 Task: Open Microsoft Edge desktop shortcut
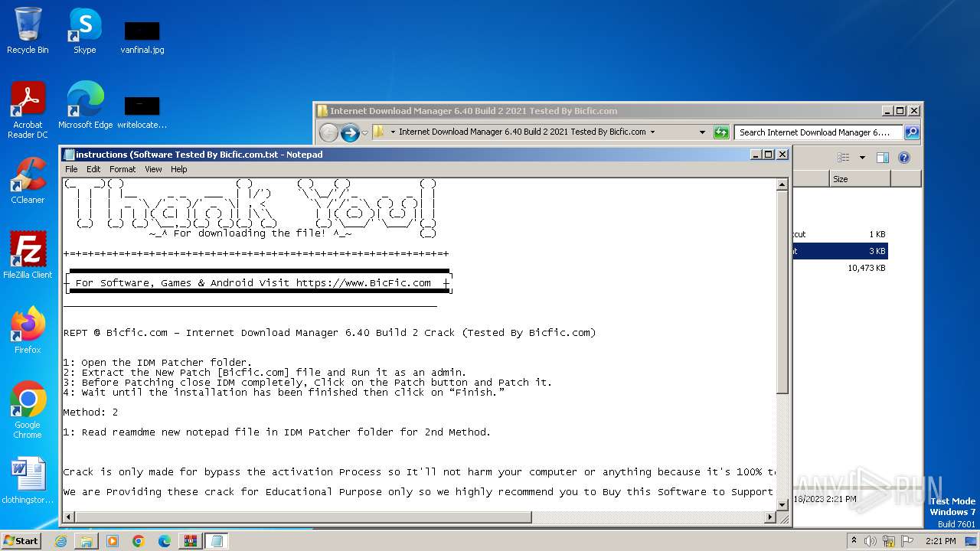click(x=85, y=106)
